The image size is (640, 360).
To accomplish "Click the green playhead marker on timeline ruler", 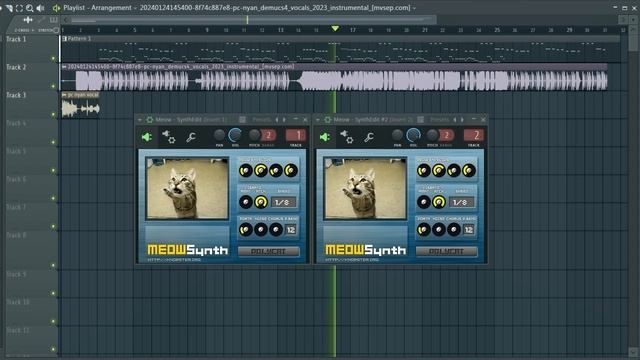I will (x=335, y=29).
